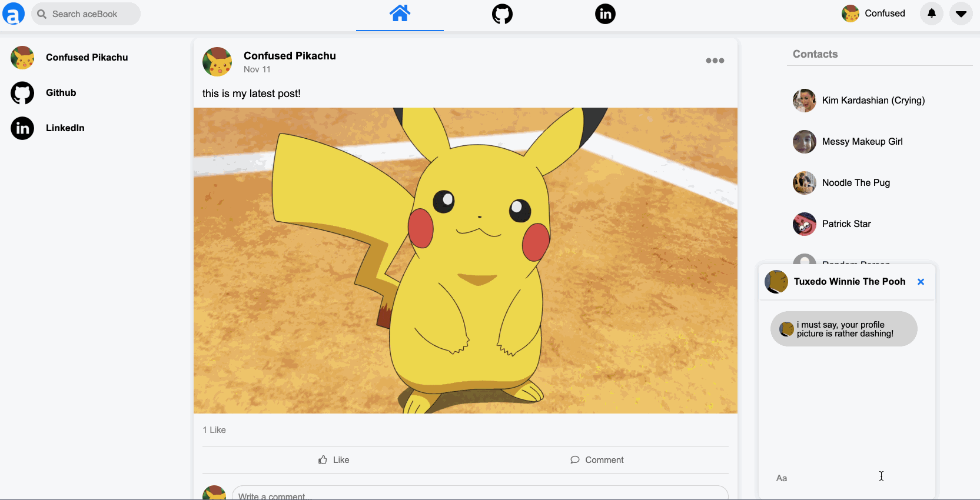This screenshot has width=980, height=500.
Task: Click the search magnifier icon
Action: 42,14
